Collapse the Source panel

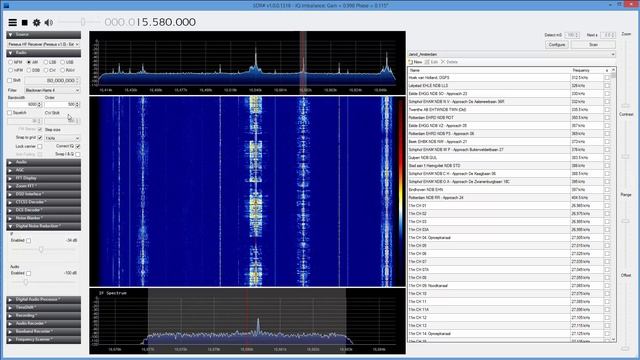pos(43,35)
